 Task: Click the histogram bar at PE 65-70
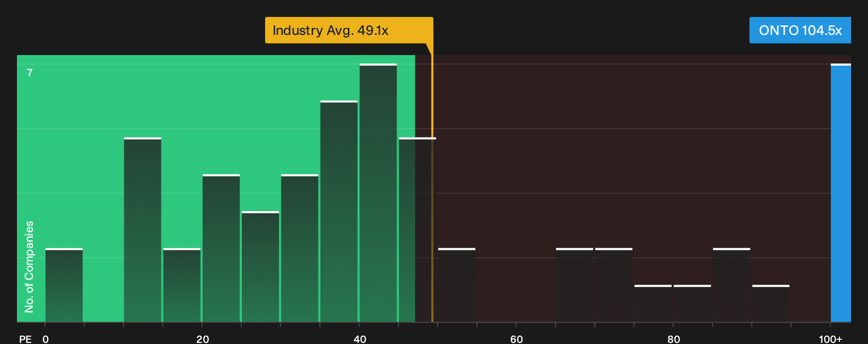tap(574, 285)
